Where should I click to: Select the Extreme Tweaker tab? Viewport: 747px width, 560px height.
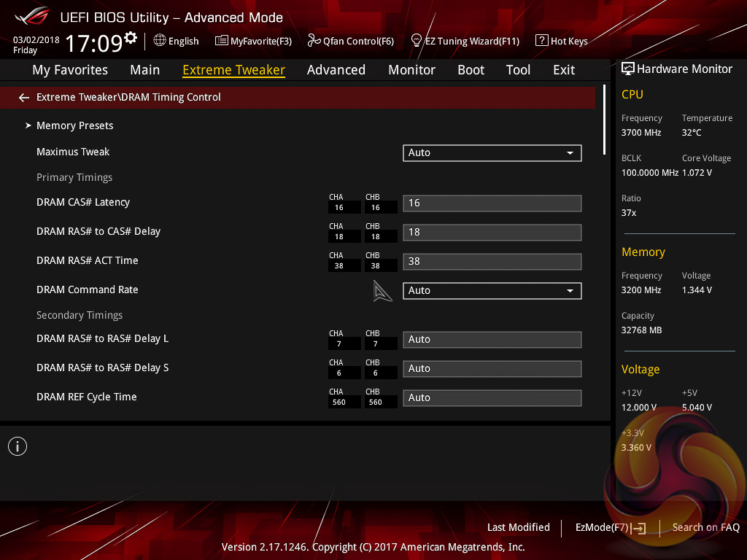point(233,70)
